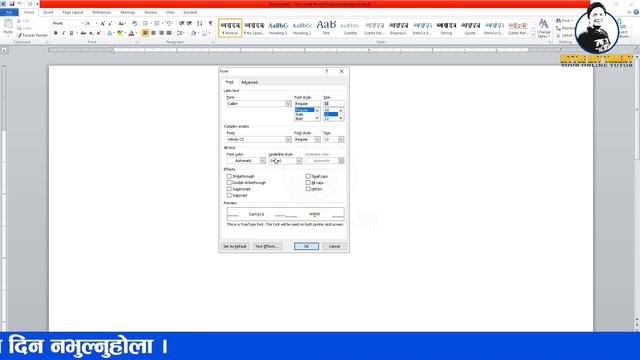Open the Complex scripts Size dropdown
The image size is (640, 360).
click(341, 140)
